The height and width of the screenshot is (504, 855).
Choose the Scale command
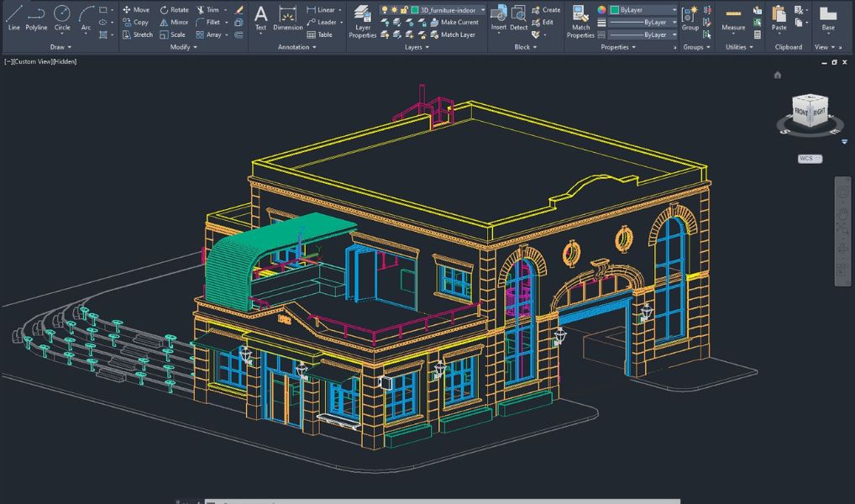coord(172,34)
